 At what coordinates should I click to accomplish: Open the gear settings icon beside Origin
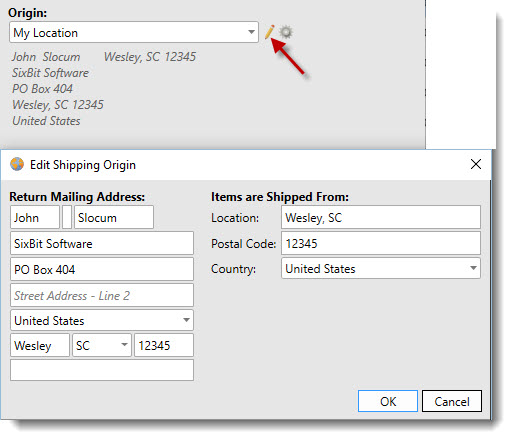pos(286,32)
